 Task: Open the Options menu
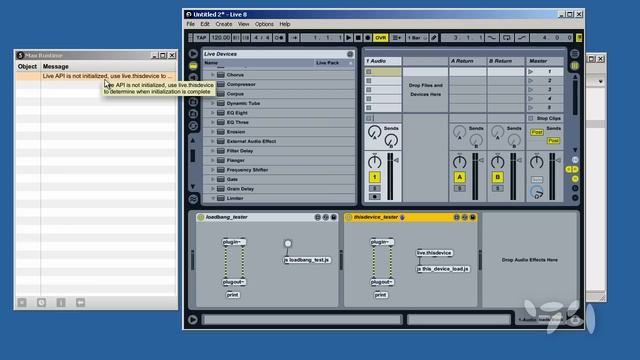point(264,24)
